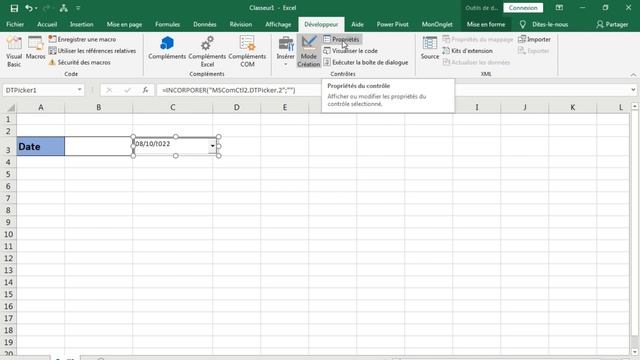The image size is (640, 360).
Task: Switch to the Données tab
Action: [204, 24]
